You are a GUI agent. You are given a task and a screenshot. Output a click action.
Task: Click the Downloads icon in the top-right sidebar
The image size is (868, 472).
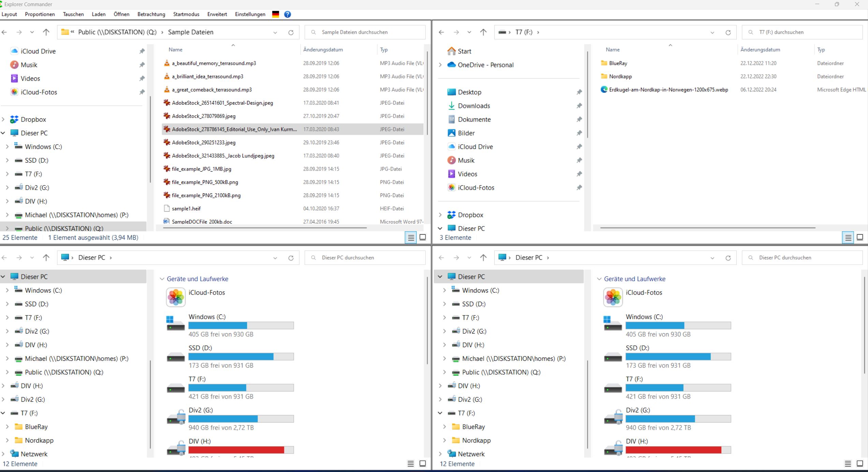(451, 106)
